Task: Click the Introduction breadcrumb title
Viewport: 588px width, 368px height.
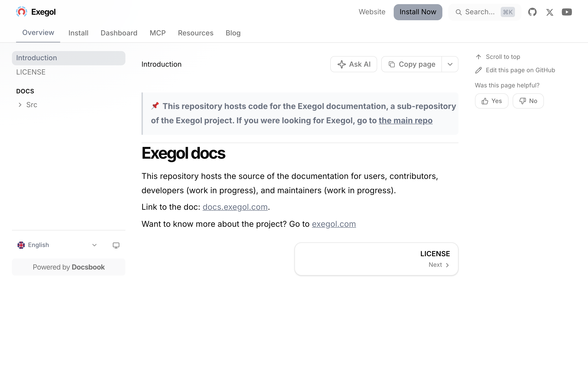Action: (161, 64)
